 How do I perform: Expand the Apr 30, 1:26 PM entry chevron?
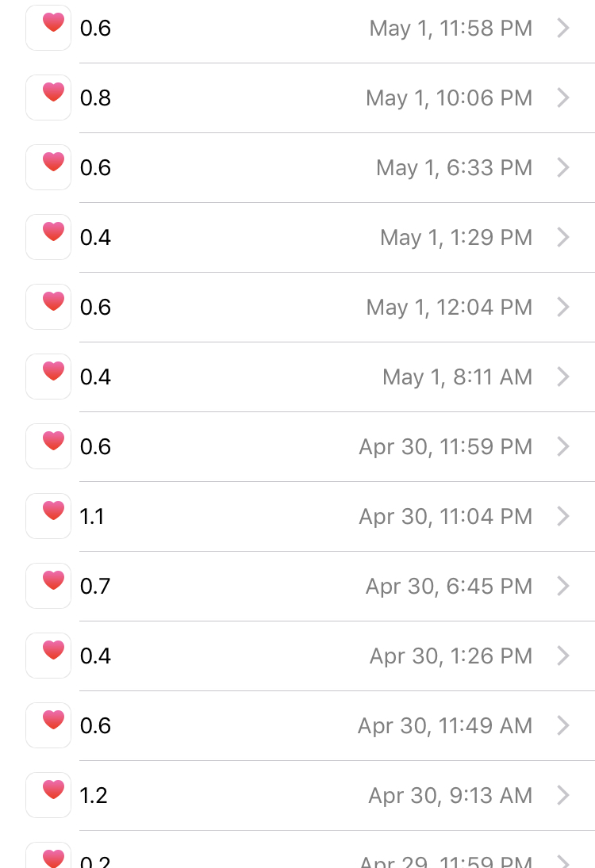(x=562, y=656)
